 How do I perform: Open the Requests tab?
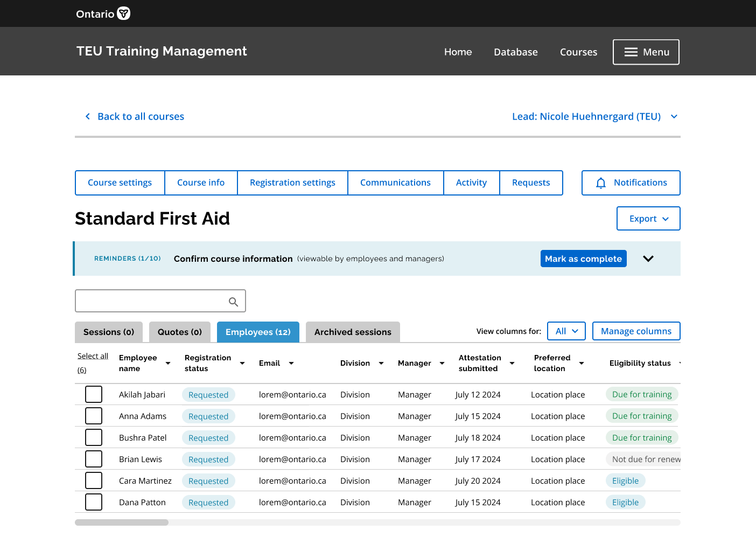[x=531, y=183]
